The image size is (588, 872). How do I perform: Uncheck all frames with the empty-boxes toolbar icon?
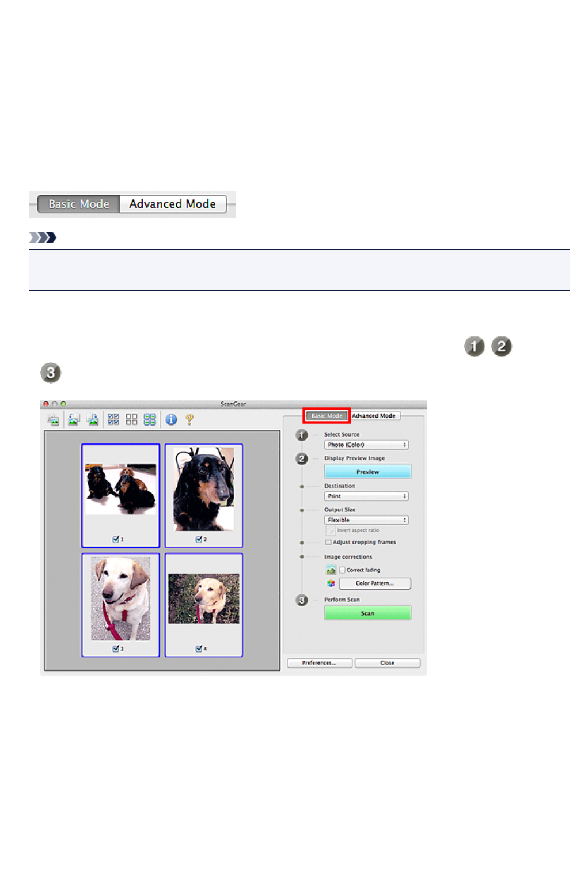[x=131, y=420]
